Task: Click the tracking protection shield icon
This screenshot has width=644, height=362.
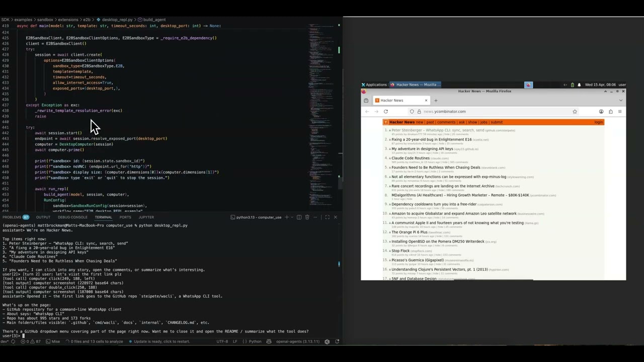Action: click(412, 112)
